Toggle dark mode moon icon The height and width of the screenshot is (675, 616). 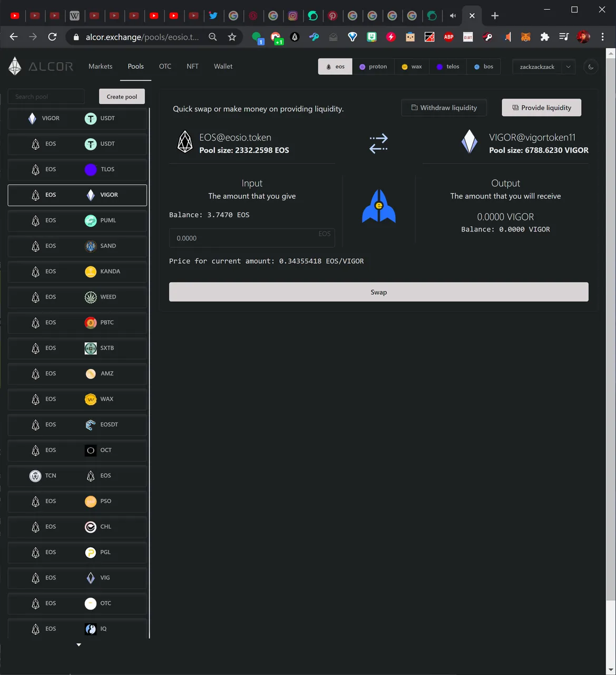coord(591,67)
